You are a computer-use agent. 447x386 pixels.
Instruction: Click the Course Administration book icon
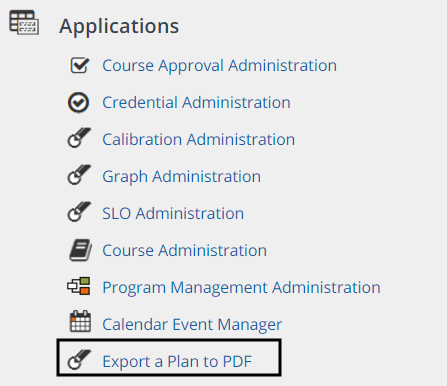[80, 250]
